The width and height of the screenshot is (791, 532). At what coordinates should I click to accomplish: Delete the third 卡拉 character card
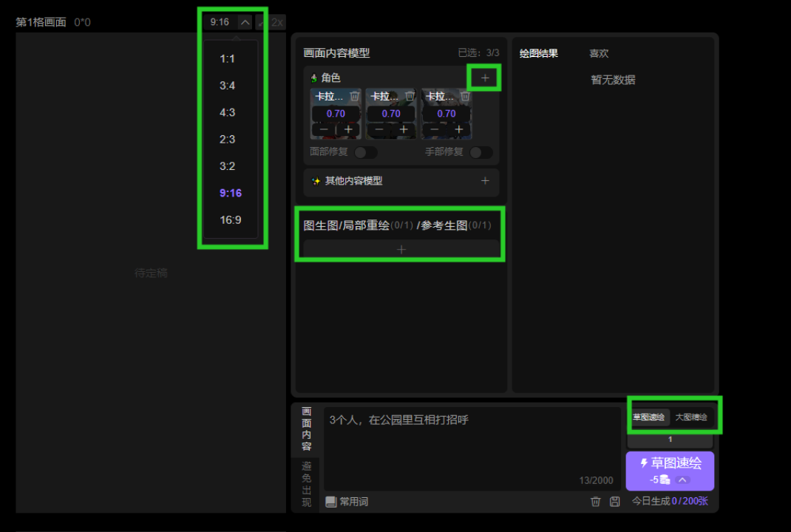(465, 96)
